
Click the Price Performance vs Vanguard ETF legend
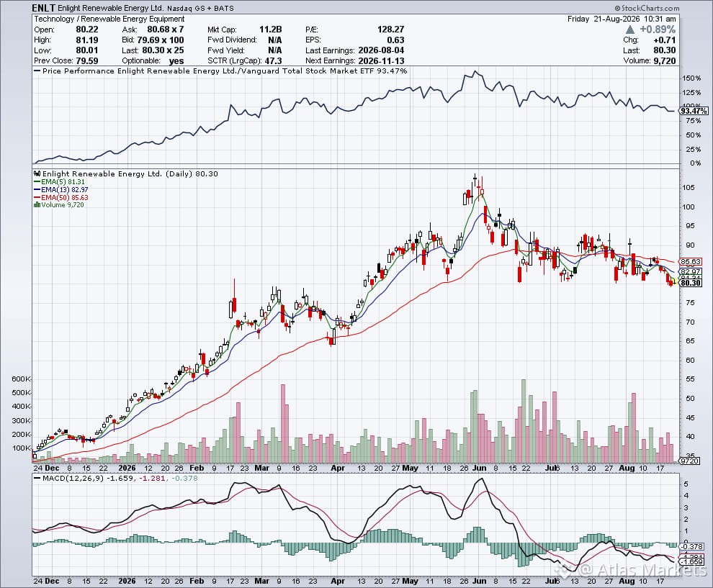click(221, 71)
